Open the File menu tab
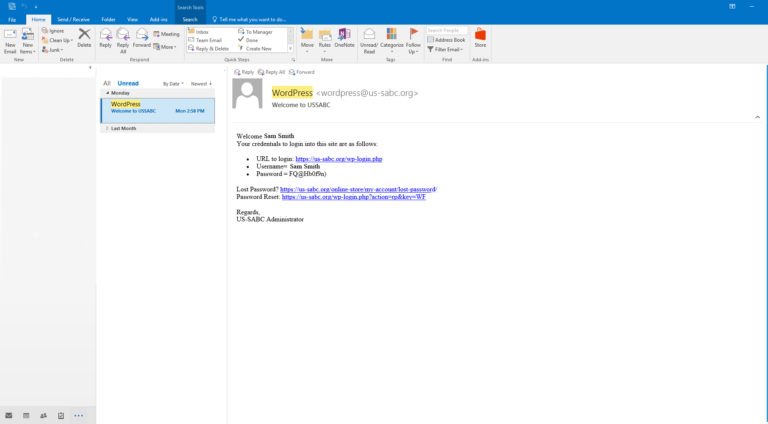Image resolution: width=768 pixels, height=424 pixels. tap(13, 19)
